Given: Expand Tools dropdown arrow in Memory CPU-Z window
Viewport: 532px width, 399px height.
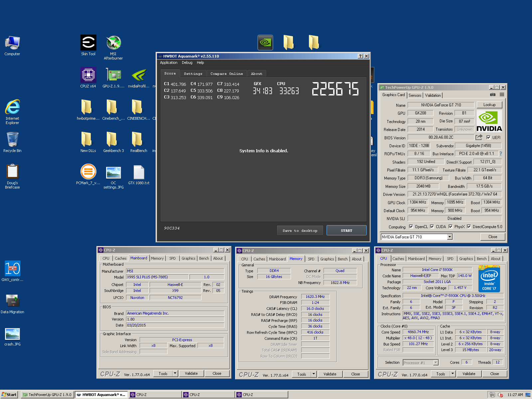Looking at the screenshot, I should tap(314, 374).
